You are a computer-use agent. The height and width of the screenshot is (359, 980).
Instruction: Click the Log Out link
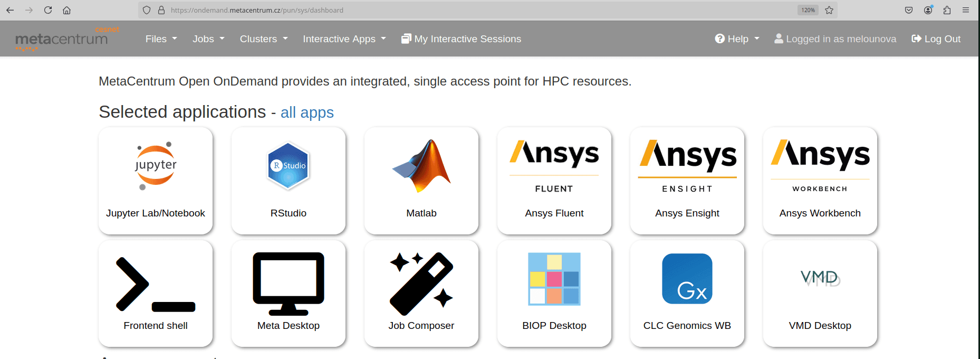pos(936,39)
